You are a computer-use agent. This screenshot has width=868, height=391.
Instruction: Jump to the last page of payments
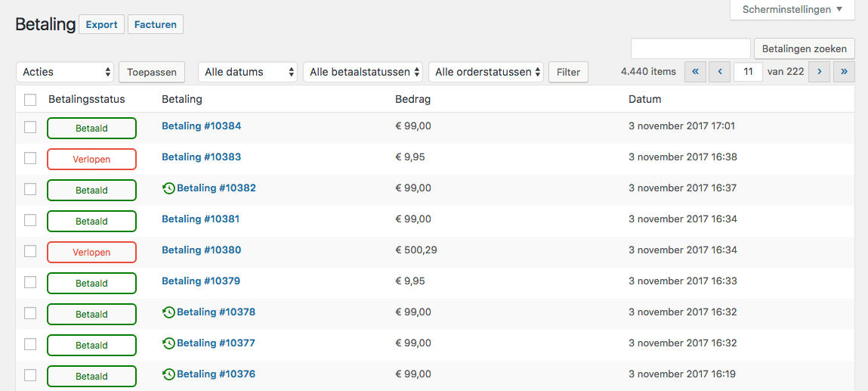click(844, 72)
